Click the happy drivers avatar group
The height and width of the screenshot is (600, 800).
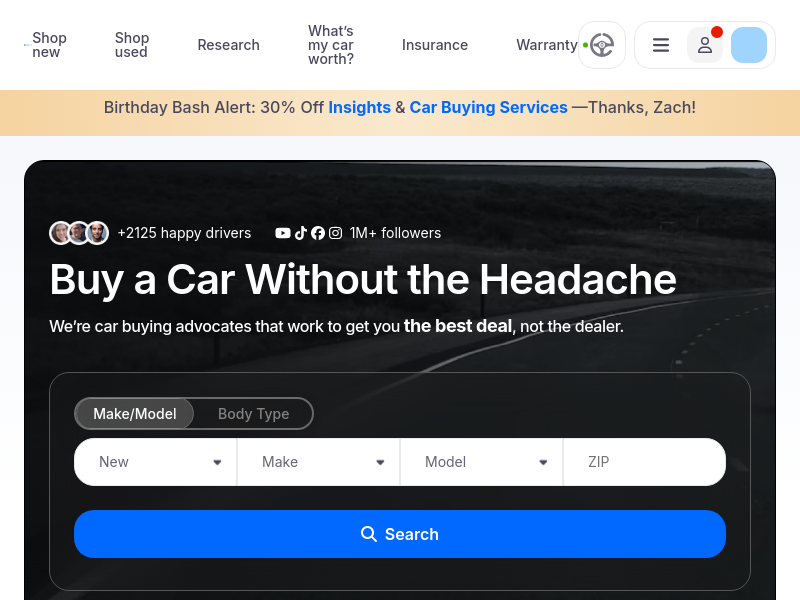pos(79,233)
